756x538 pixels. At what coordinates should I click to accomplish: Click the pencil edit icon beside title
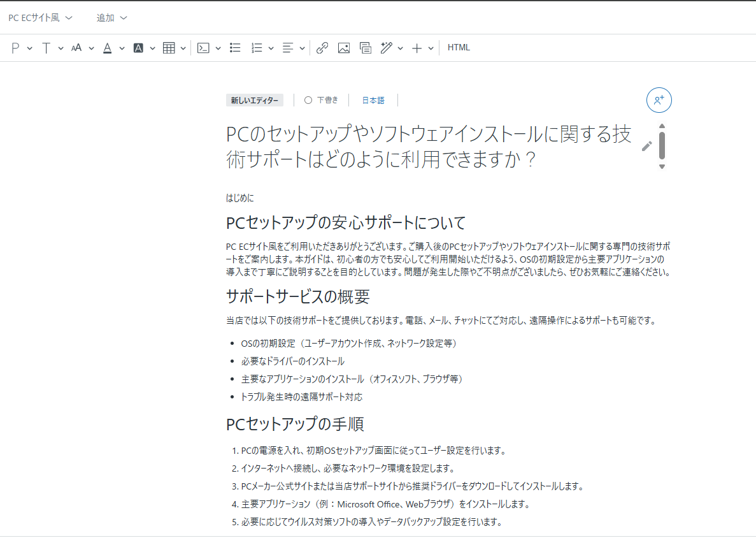tap(646, 146)
